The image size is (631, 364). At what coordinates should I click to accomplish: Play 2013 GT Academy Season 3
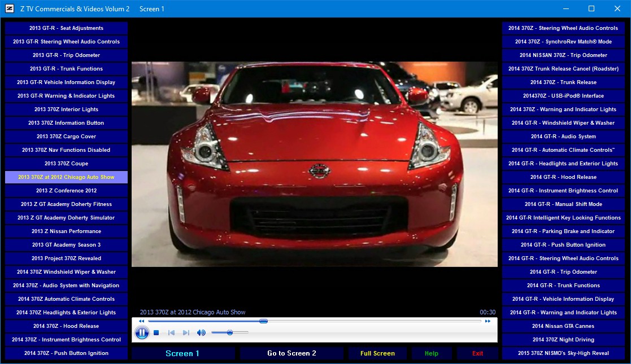point(67,244)
